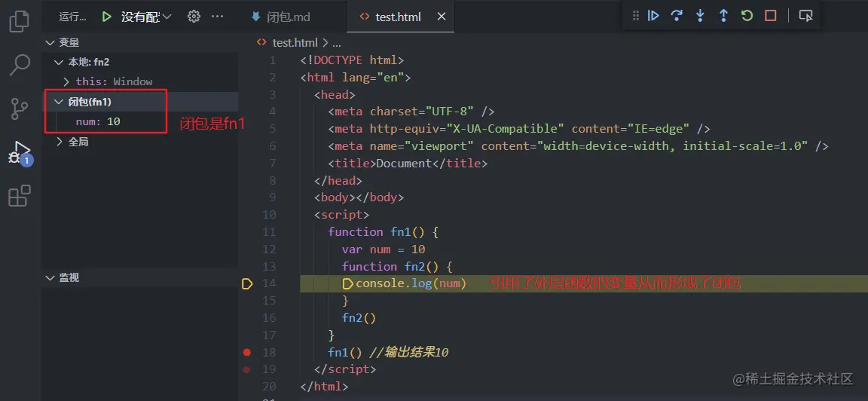Click the <body></body> line
The width and height of the screenshot is (868, 401).
point(359,197)
